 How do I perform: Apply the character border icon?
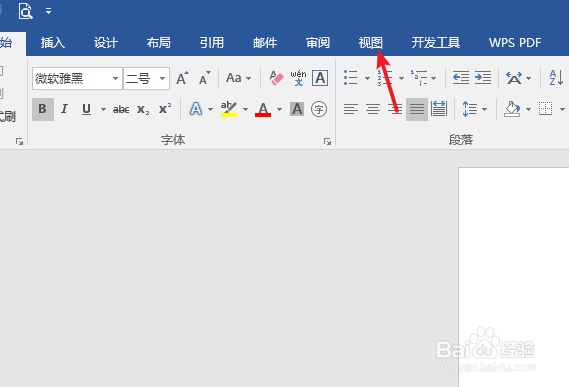coord(320,78)
